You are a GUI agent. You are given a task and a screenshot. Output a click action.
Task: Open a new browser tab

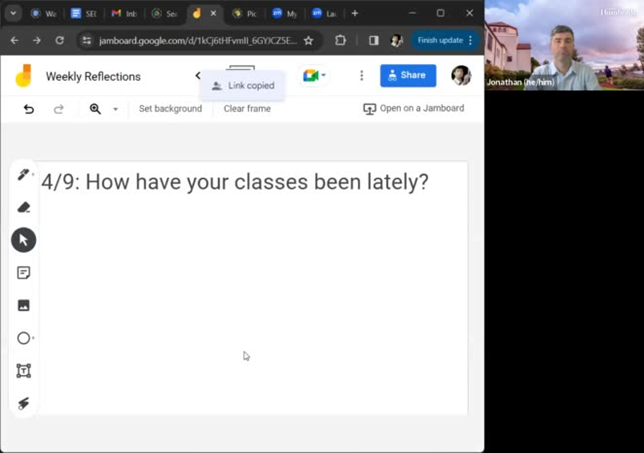[x=354, y=14]
